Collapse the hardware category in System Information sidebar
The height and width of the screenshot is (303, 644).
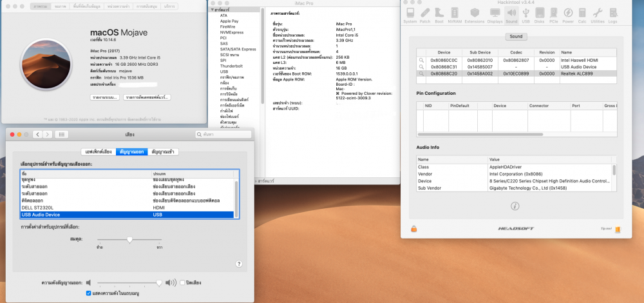[x=213, y=10]
